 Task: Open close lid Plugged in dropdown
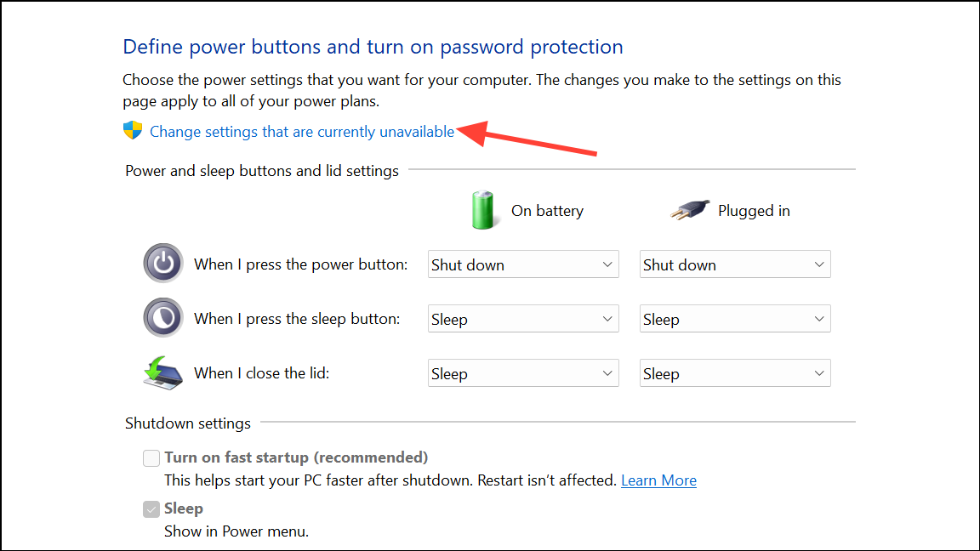[735, 373]
